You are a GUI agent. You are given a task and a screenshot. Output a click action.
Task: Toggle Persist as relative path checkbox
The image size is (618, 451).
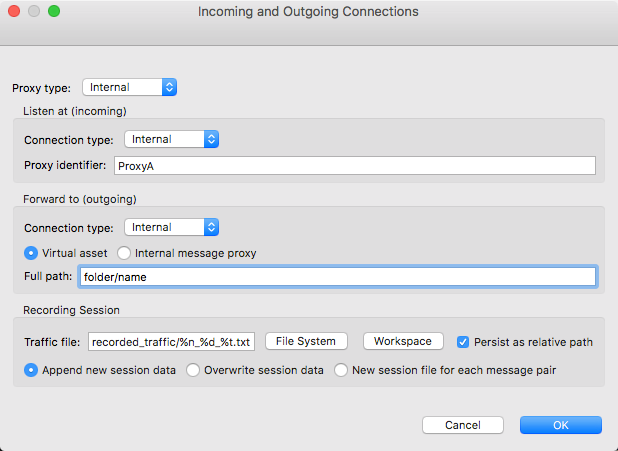pos(463,342)
